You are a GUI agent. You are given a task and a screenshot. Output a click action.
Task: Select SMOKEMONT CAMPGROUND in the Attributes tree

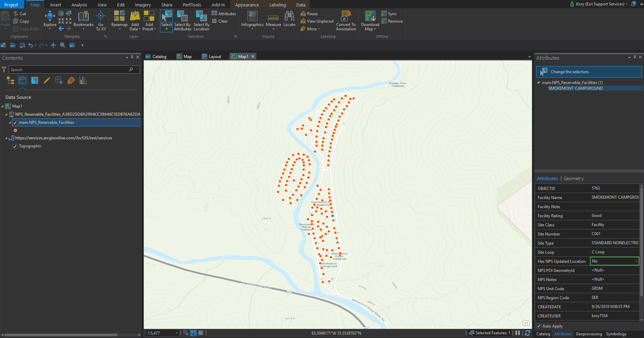click(x=575, y=88)
